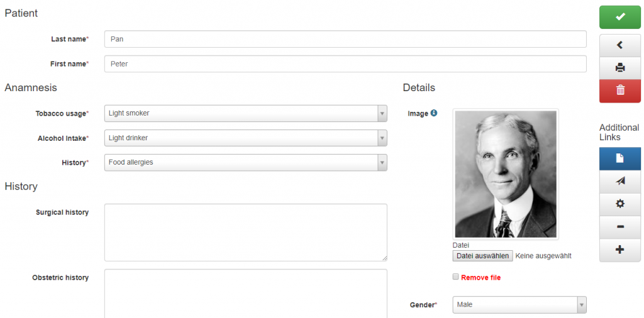Select the patient portrait photo thumbnail

coord(506,174)
